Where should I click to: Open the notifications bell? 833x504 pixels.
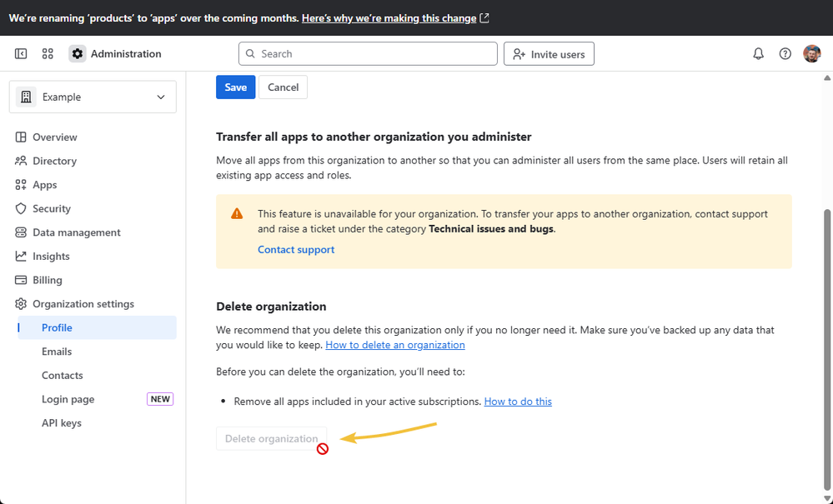coord(758,54)
